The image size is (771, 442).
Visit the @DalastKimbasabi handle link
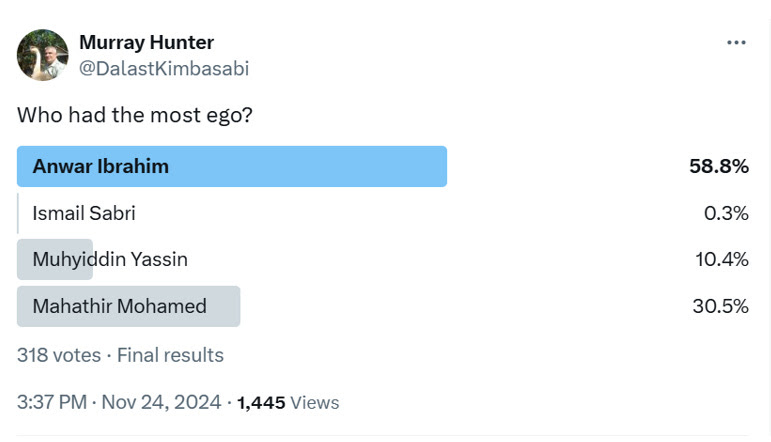(164, 68)
